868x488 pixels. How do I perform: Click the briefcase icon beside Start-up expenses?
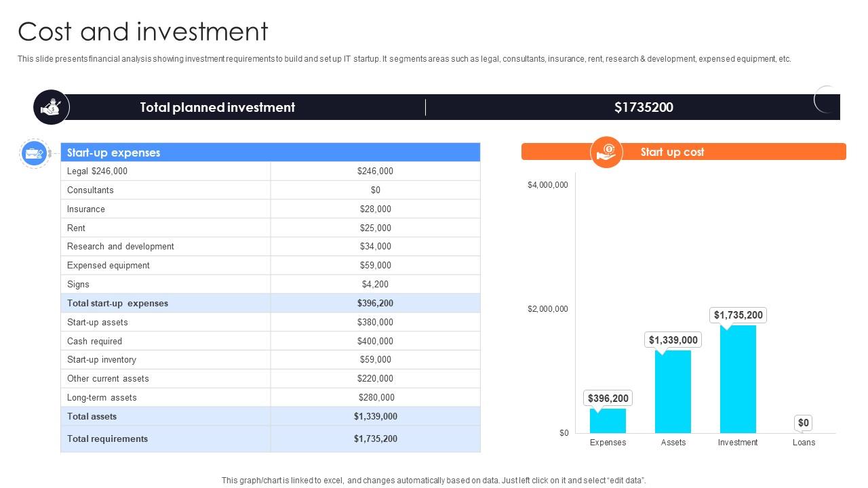point(33,153)
